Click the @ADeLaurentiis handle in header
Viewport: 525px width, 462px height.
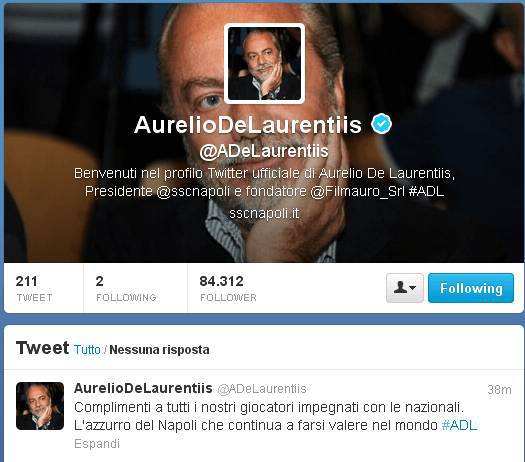264,151
